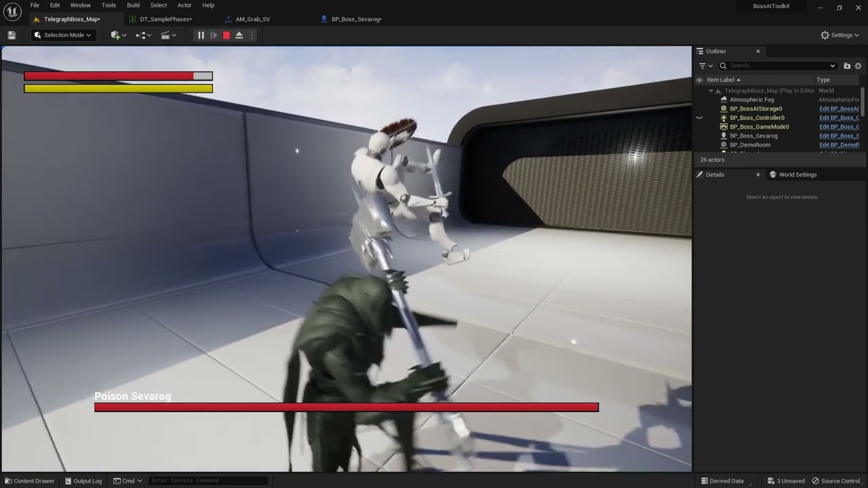Select the BP_DemoRoom actor
The width and height of the screenshot is (868, 488).
749,145
